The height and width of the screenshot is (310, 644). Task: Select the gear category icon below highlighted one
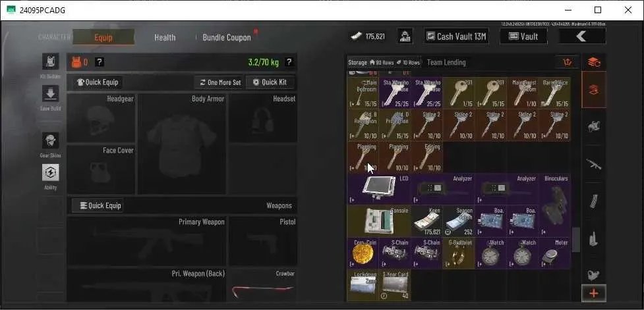coord(594,126)
